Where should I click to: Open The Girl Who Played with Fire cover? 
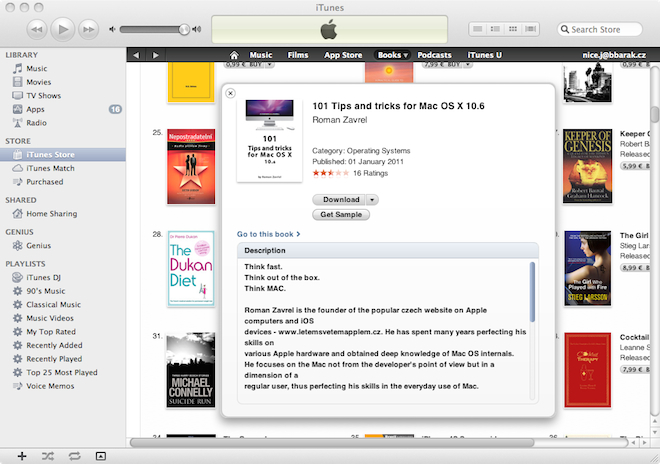588,268
